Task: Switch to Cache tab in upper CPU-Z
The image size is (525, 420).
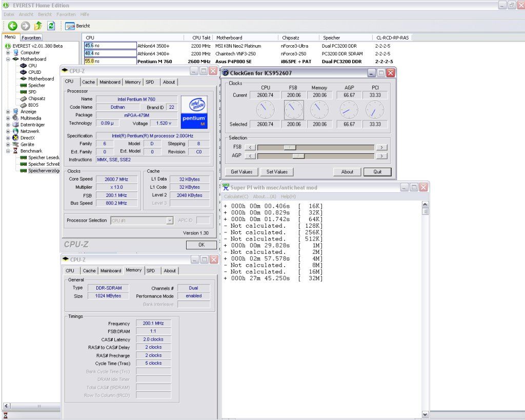Action: pos(88,82)
